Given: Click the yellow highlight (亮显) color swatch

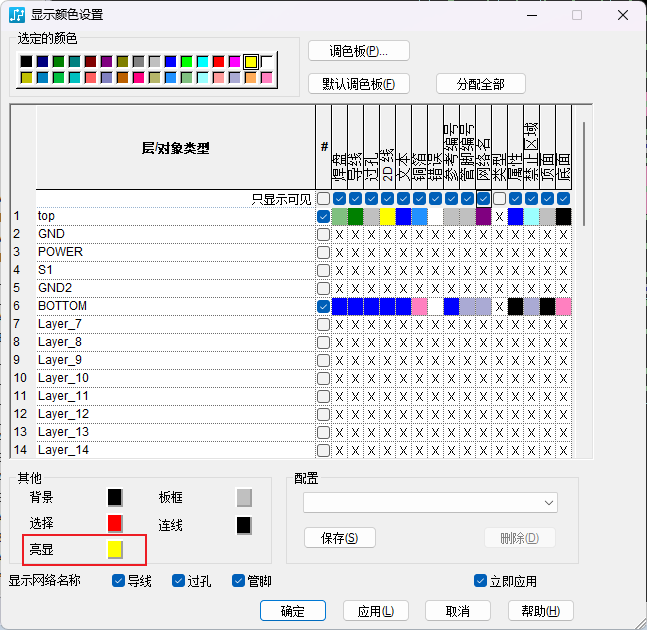Looking at the screenshot, I should (115, 549).
